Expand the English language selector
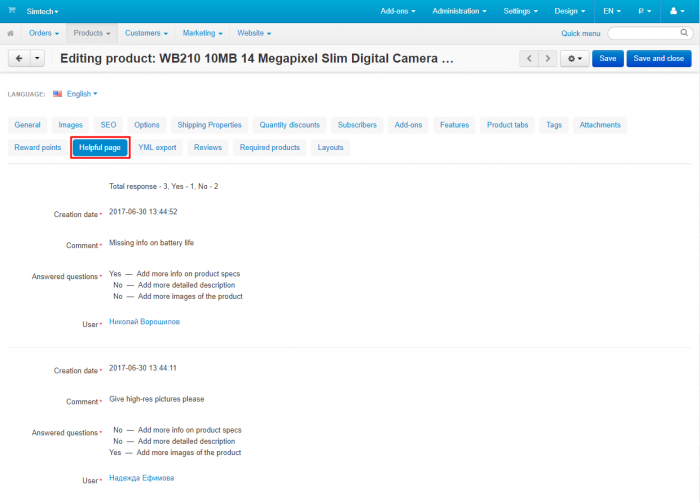Image resolution: width=700 pixels, height=503 pixels. point(82,94)
